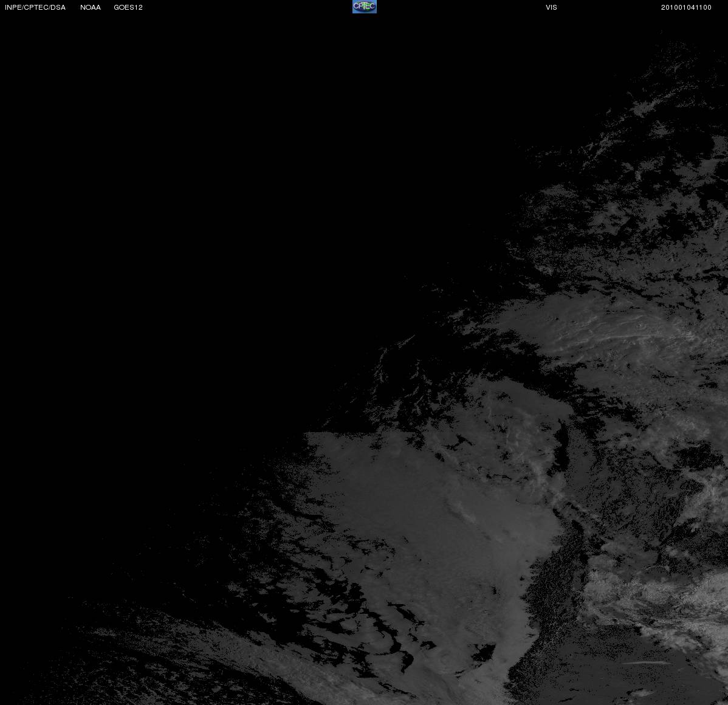Click the VIS channel label

(552, 7)
